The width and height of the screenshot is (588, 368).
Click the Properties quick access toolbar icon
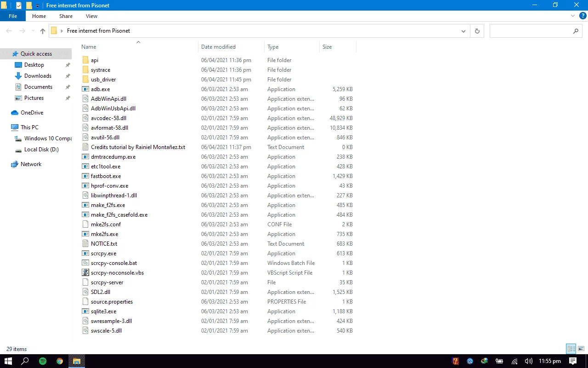click(x=19, y=6)
